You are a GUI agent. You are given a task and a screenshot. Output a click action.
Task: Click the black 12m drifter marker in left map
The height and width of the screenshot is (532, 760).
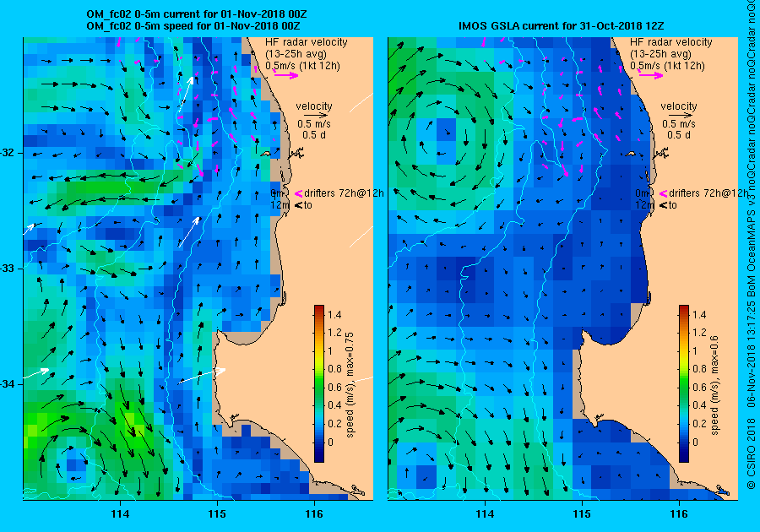point(299,205)
